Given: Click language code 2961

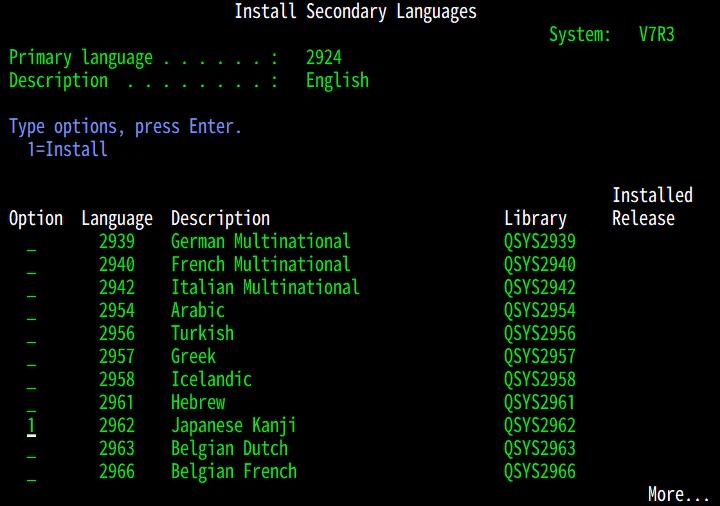Looking at the screenshot, I should [x=117, y=402].
